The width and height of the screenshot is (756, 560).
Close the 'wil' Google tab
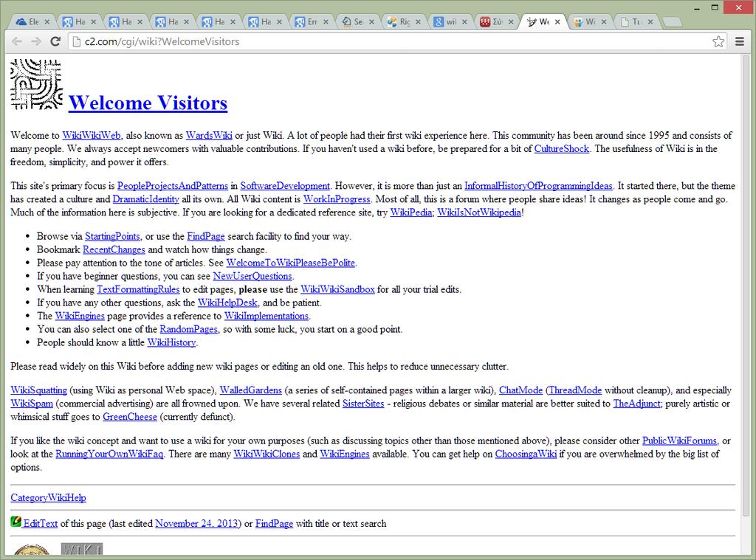[464, 21]
